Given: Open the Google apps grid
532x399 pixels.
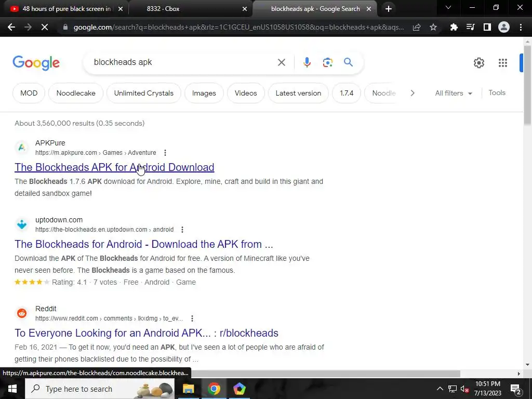Looking at the screenshot, I should 502,63.
